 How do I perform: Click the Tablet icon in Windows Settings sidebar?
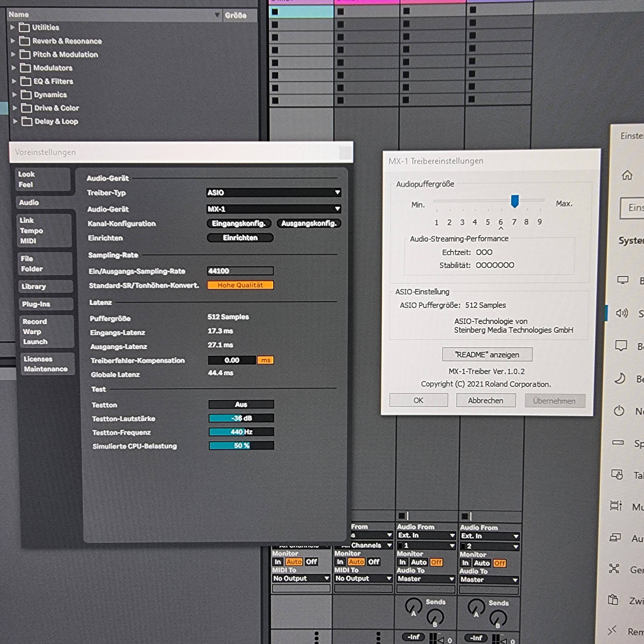(x=617, y=474)
